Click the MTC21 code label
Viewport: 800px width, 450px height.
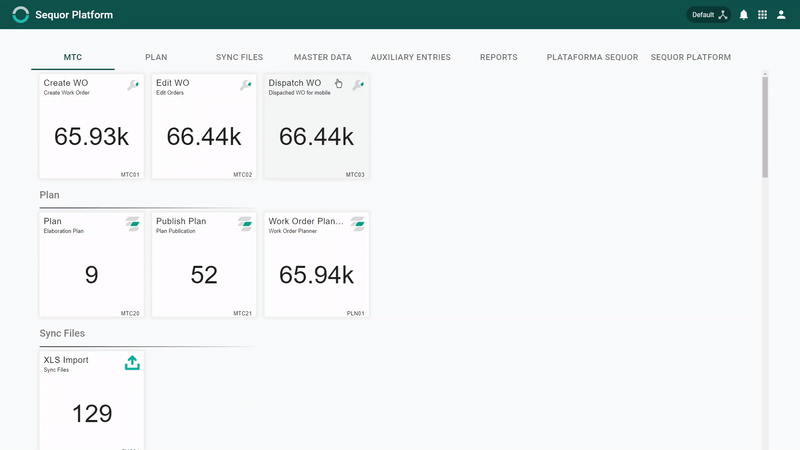(x=243, y=313)
